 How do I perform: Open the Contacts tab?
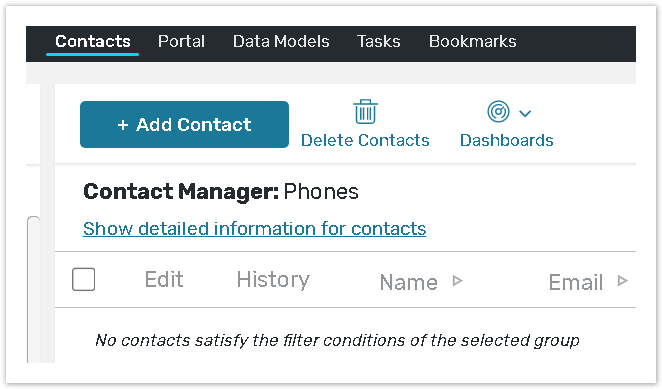pos(93,41)
